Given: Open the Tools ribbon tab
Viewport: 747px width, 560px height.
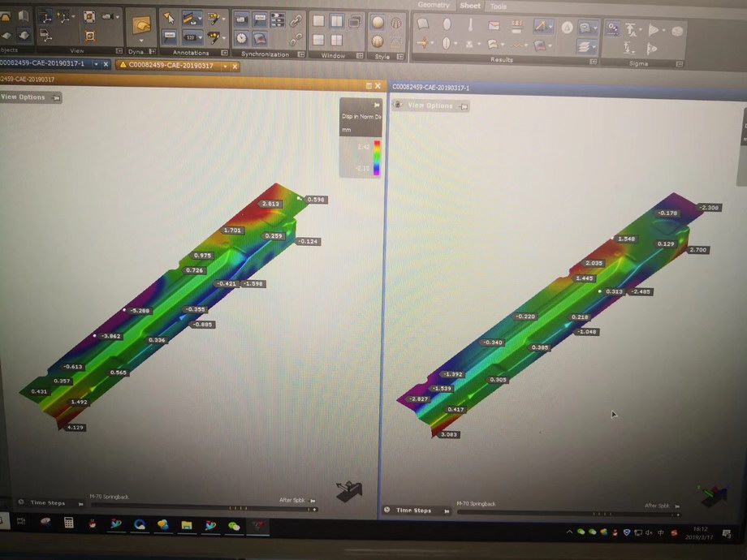Looking at the screenshot, I should point(498,6).
